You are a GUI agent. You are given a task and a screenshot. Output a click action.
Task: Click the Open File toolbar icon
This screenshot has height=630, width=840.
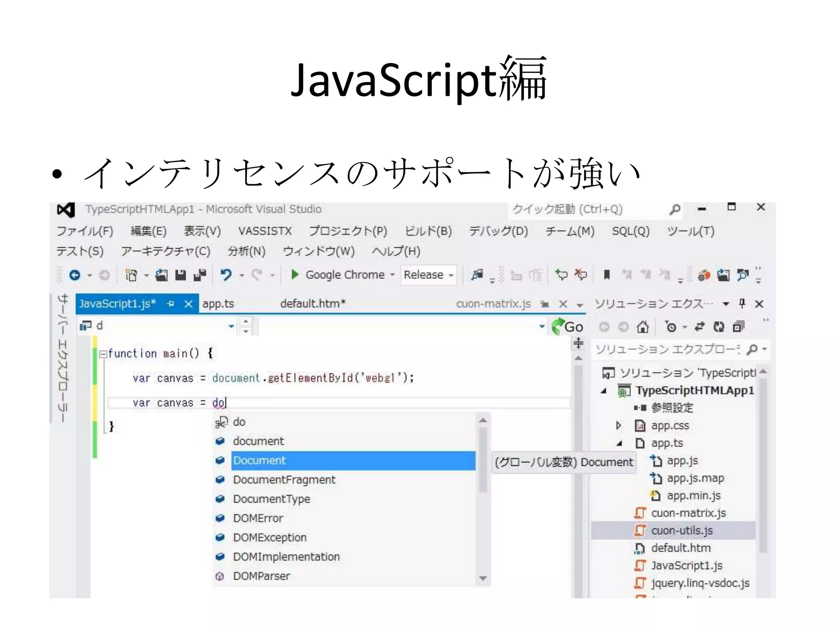162,275
